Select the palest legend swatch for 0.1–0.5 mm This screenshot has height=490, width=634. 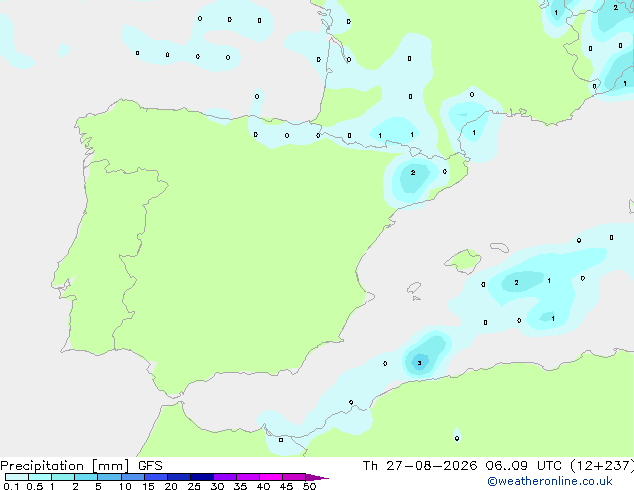pyautogui.click(x=17, y=477)
